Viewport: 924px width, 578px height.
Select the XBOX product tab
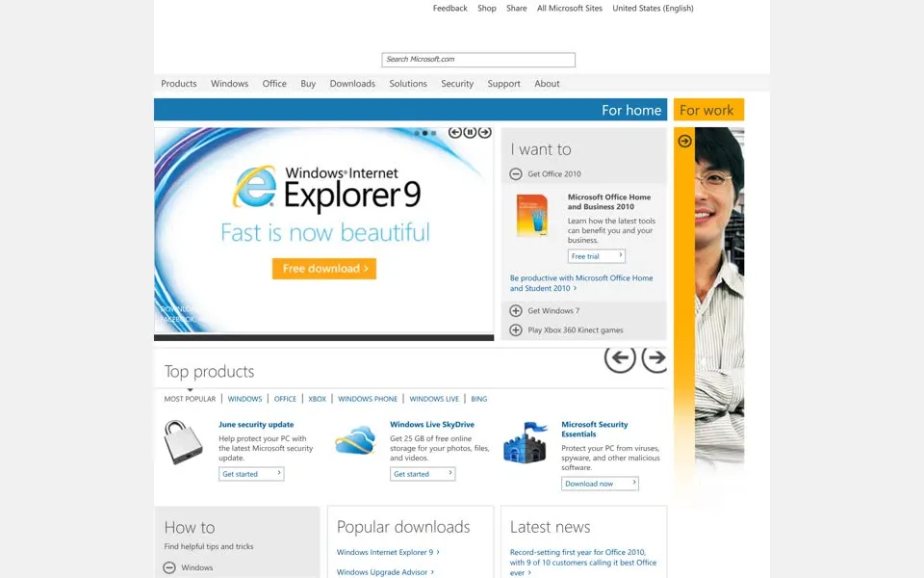(317, 399)
